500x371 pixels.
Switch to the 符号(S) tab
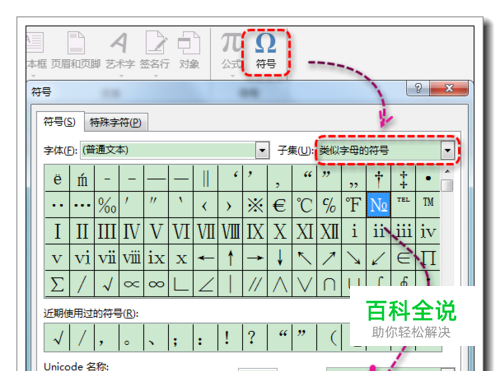(60, 122)
